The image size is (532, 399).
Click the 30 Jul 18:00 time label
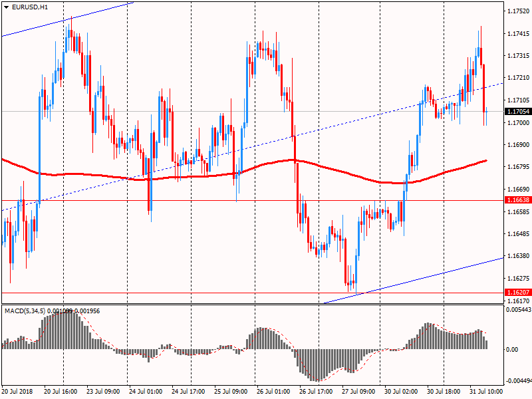click(444, 391)
